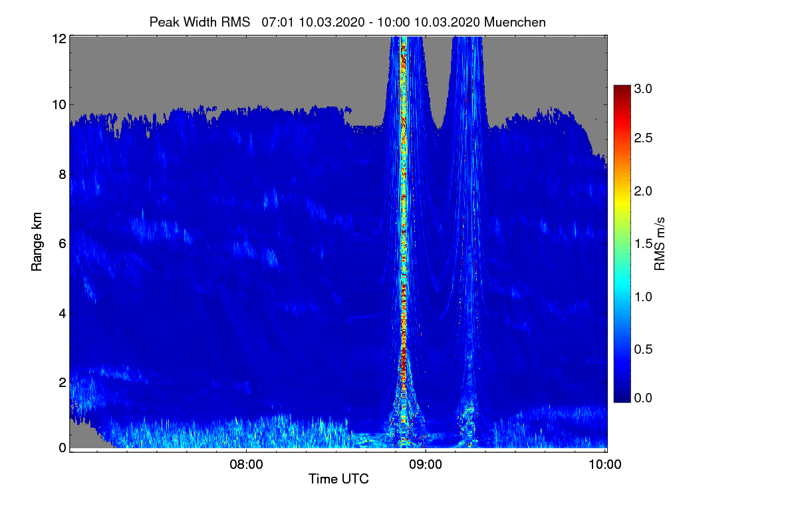Screen dimensions: 798x532
Task: Click the '1.0' colorbar value
Action: (643, 296)
